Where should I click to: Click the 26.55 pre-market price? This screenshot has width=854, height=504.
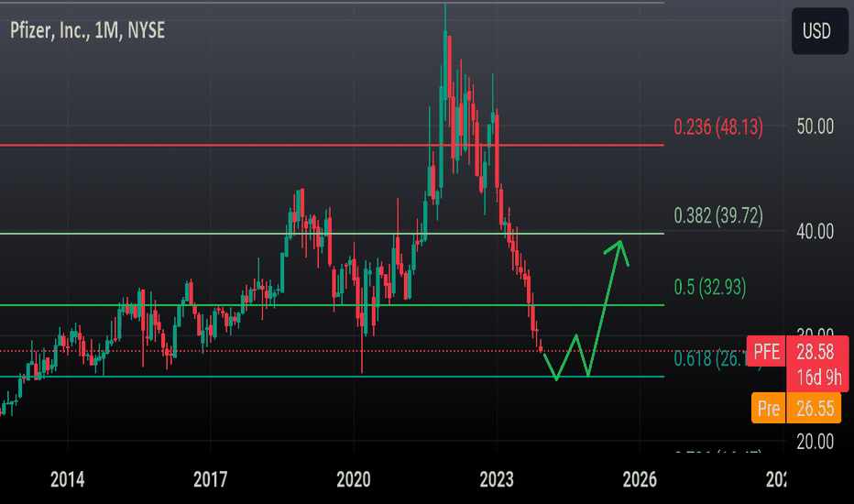pyautogui.click(x=815, y=408)
